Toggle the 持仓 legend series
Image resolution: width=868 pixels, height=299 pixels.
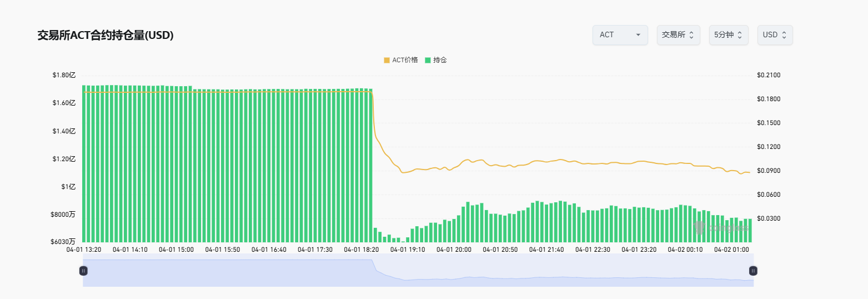(x=440, y=60)
